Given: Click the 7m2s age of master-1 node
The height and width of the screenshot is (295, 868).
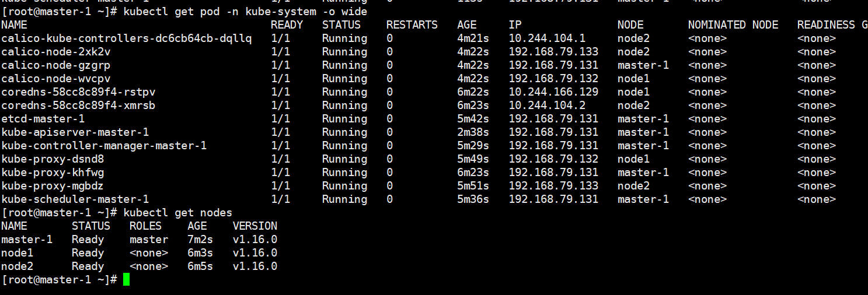Looking at the screenshot, I should coord(200,240).
